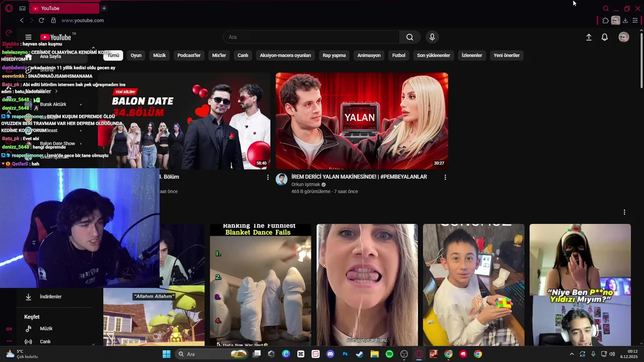The width and height of the screenshot is (644, 362).
Task: Open OBS Studio from the taskbar
Action: click(x=404, y=354)
